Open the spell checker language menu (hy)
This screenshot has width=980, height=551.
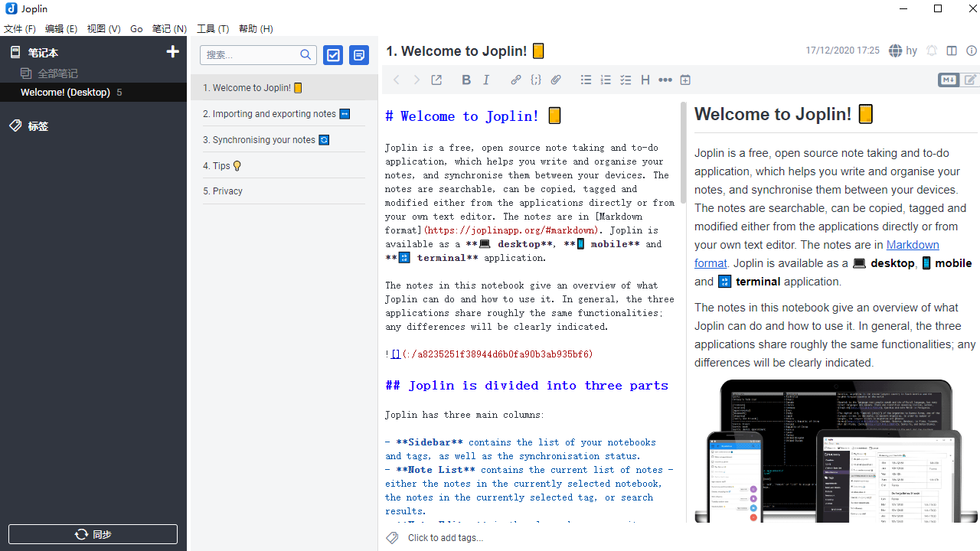903,51
